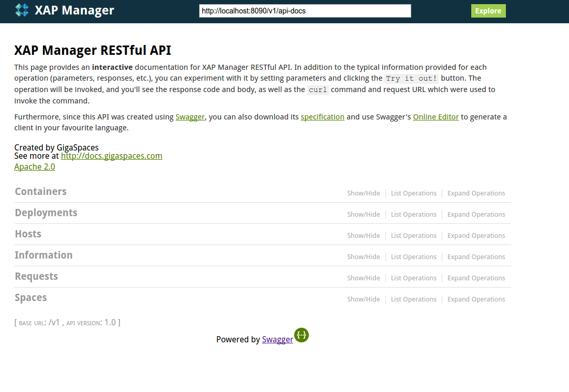List Operations for Hosts
Viewport: 569px width, 392px height.
coord(414,236)
